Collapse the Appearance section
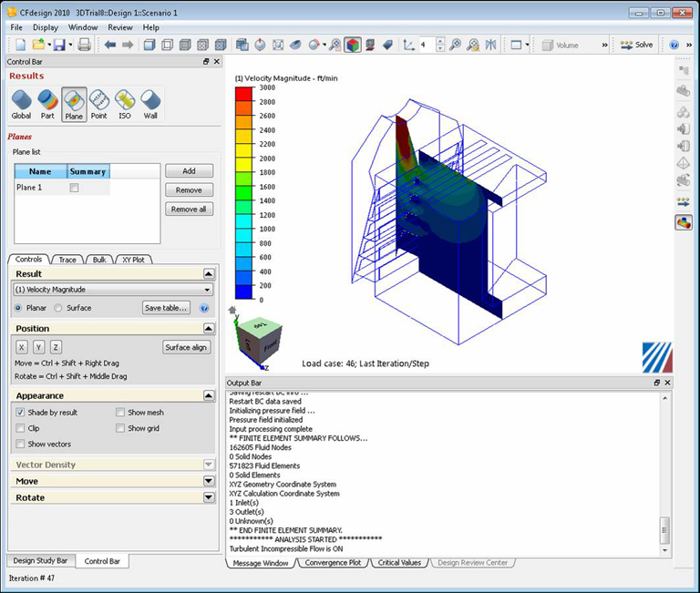The image size is (700, 593). click(209, 395)
